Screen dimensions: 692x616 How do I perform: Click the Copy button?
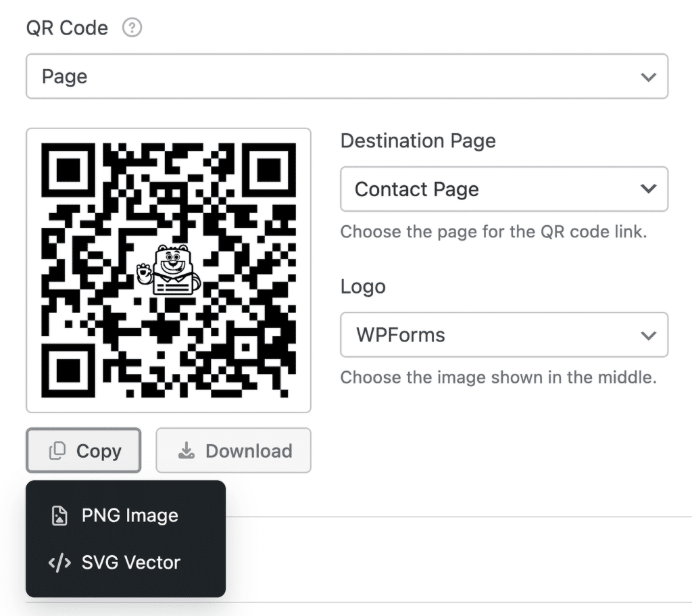(83, 450)
